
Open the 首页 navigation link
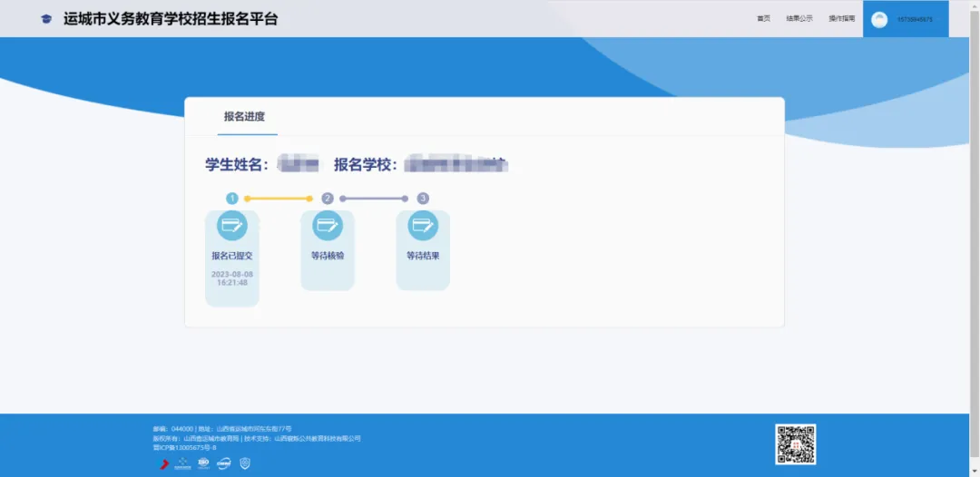click(x=764, y=19)
